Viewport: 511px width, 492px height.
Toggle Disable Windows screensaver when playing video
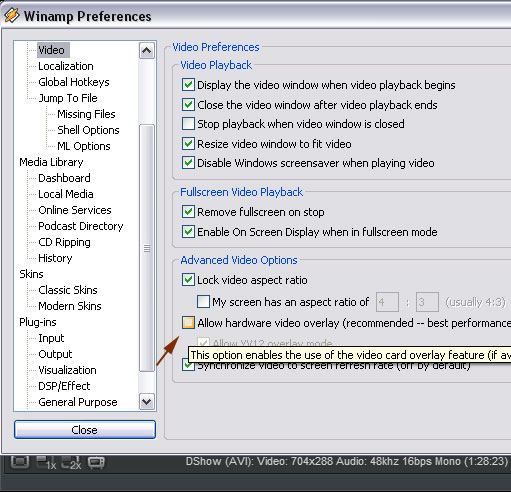pyautogui.click(x=188, y=163)
